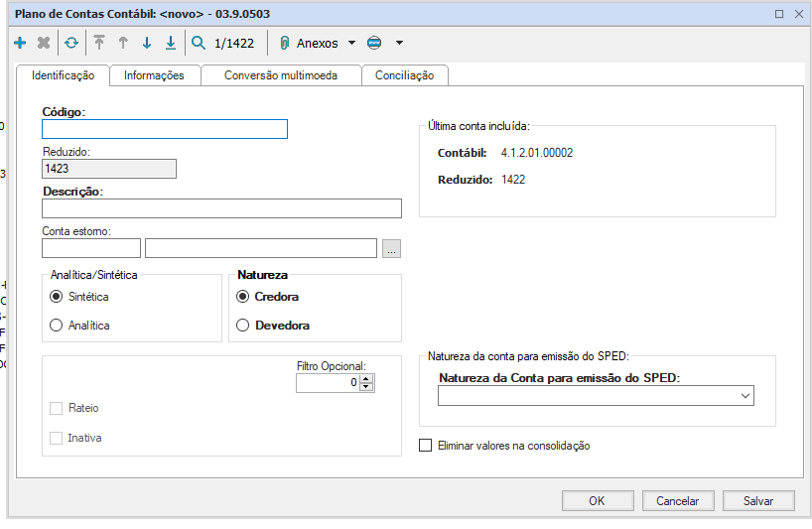Click the previous record up arrow

click(123, 44)
